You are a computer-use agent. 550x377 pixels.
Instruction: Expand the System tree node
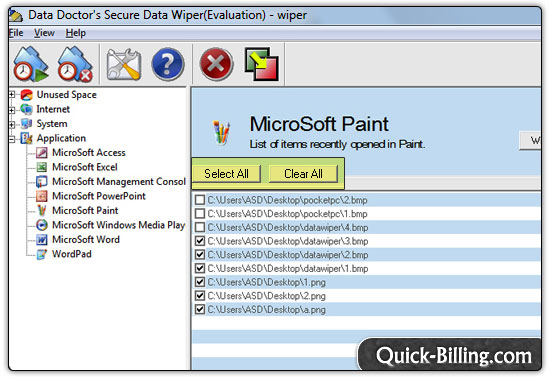(x=12, y=124)
